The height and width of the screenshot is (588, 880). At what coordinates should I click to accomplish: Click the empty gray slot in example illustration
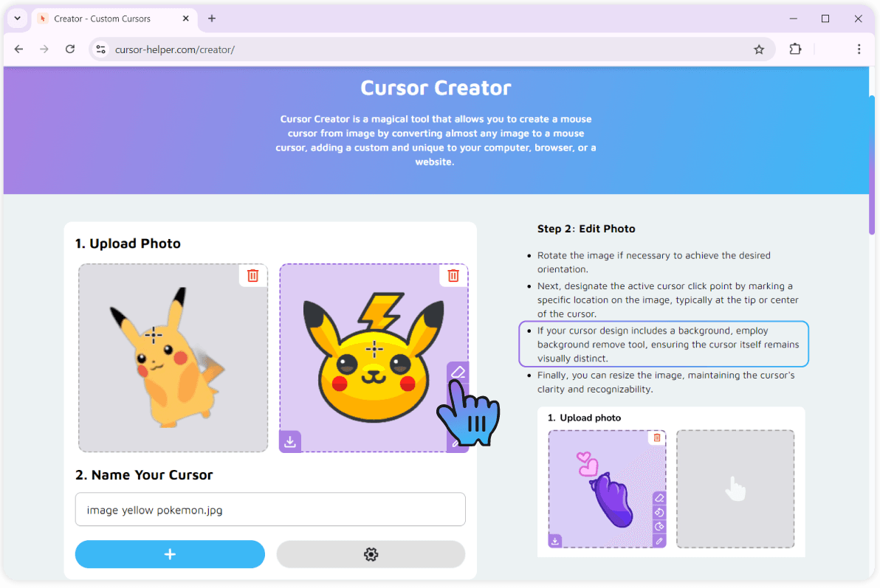pos(735,488)
